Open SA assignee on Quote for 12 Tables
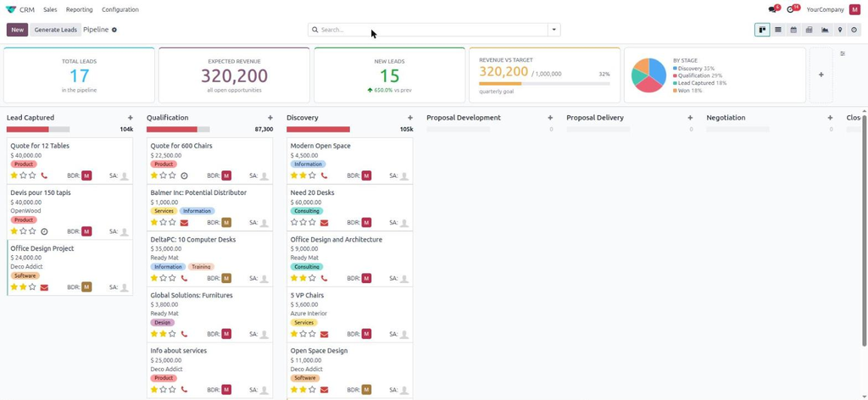The height and width of the screenshot is (400, 868). (125, 176)
